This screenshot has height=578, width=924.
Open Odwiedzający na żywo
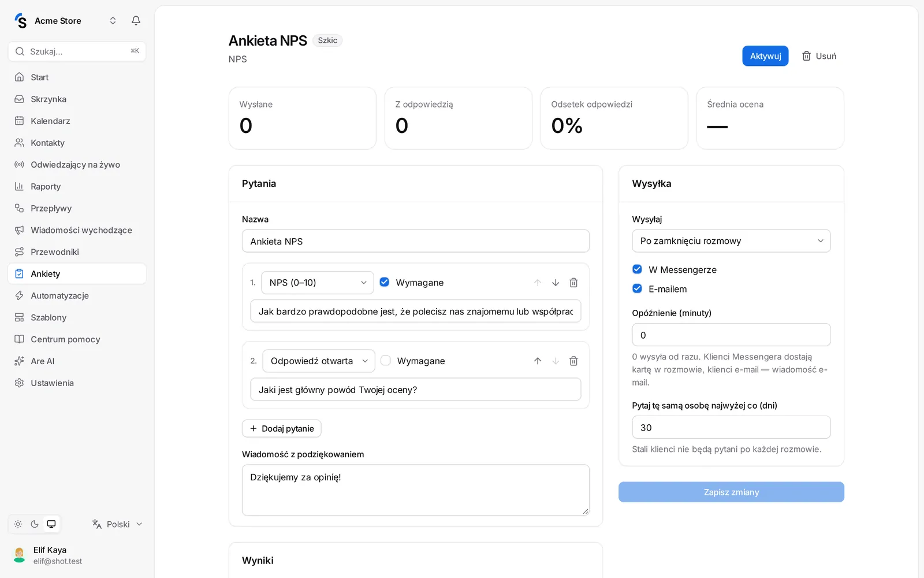pos(77,165)
